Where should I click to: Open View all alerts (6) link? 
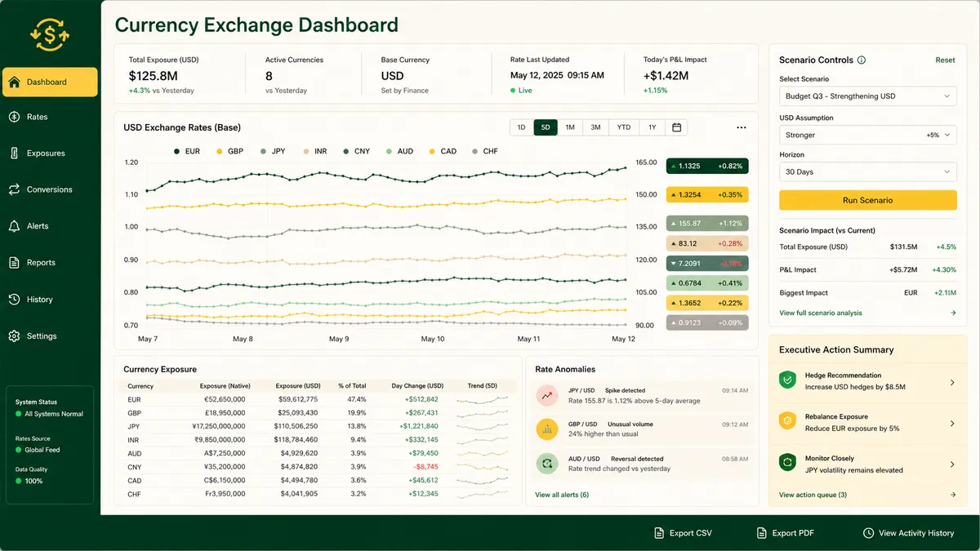(x=562, y=495)
